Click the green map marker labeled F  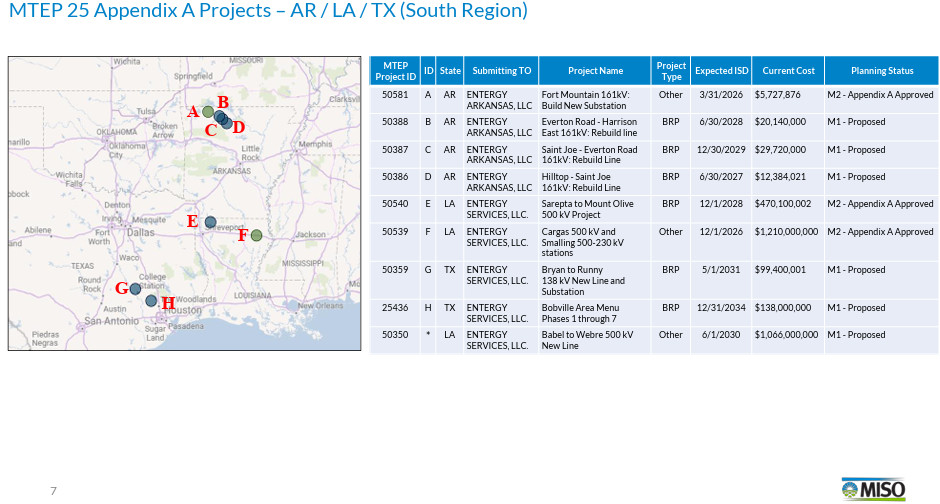coord(256,236)
